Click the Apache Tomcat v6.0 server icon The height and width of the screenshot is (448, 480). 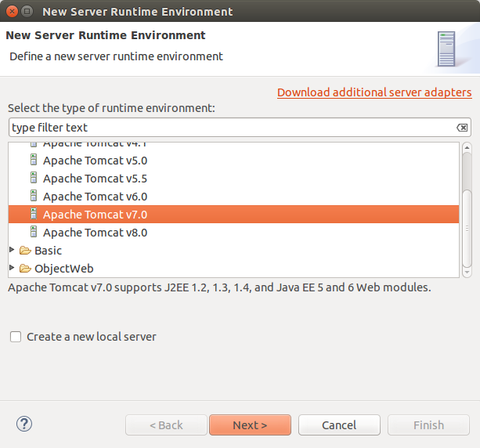[34, 196]
